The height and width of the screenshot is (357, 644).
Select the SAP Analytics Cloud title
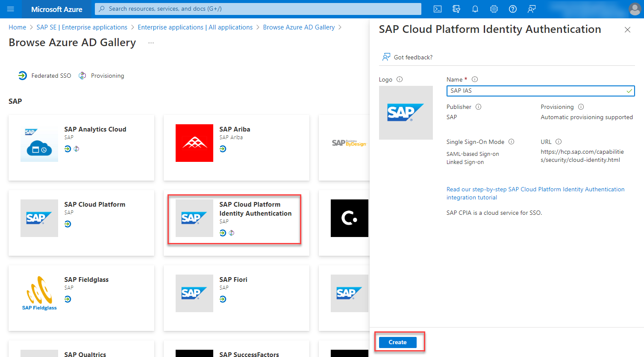pos(95,129)
